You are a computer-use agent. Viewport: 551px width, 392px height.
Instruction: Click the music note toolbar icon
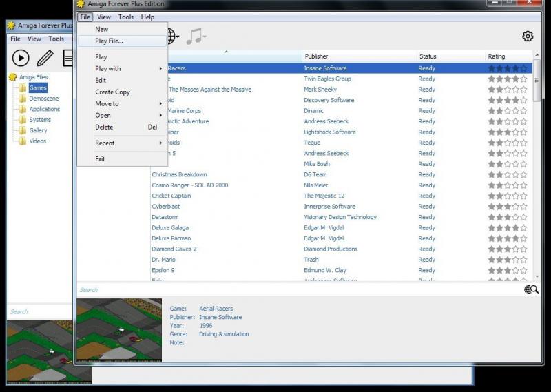point(194,37)
